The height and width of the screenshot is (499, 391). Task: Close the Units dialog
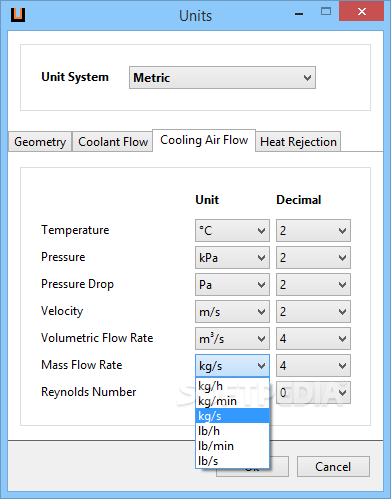coord(361,12)
